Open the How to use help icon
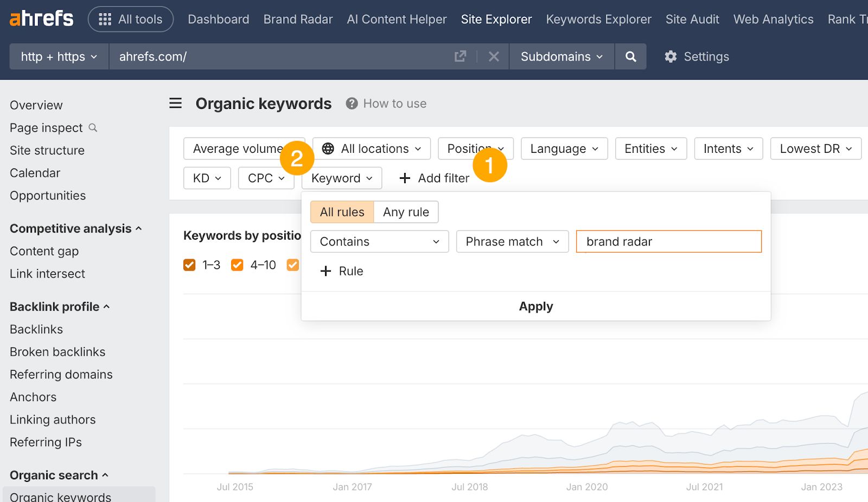Viewport: 868px width, 502px height. tap(350, 103)
